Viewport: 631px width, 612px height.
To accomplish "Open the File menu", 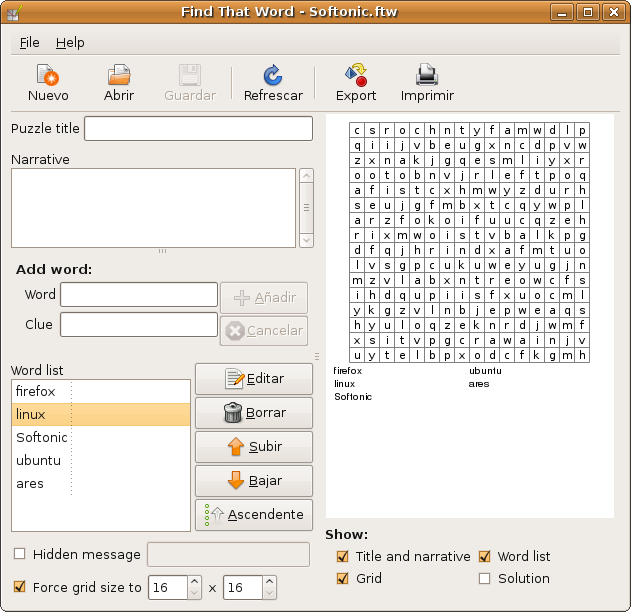I will 29,43.
